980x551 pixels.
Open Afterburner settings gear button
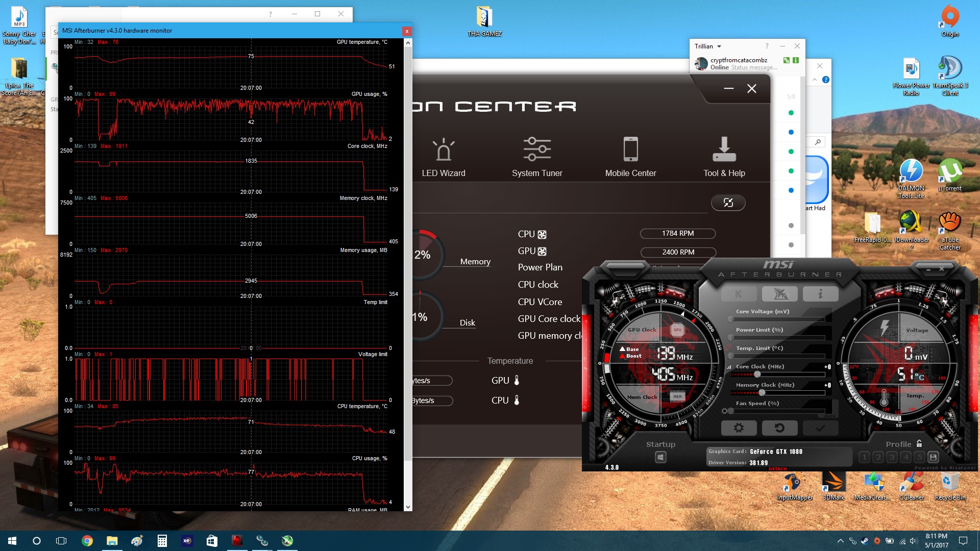click(739, 428)
